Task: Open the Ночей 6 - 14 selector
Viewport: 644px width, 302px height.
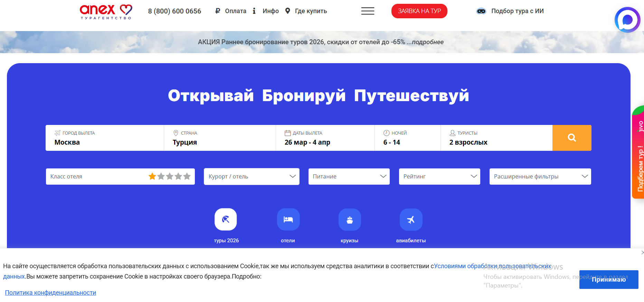Action: click(408, 138)
